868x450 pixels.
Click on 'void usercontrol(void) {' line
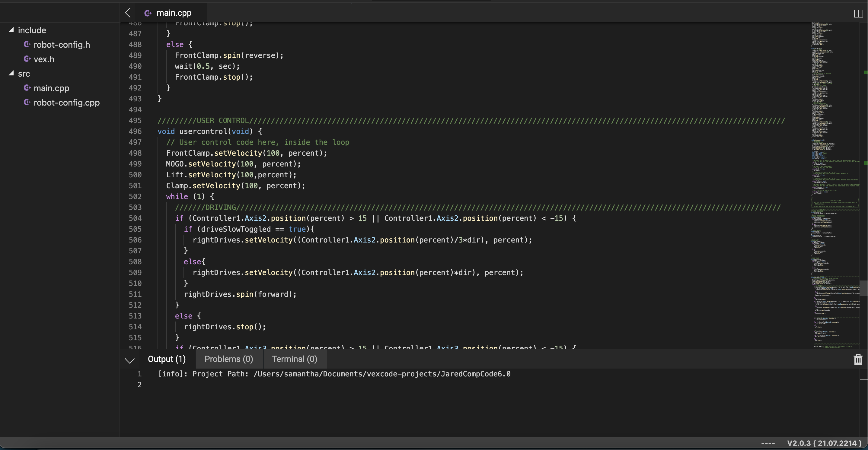tap(209, 132)
